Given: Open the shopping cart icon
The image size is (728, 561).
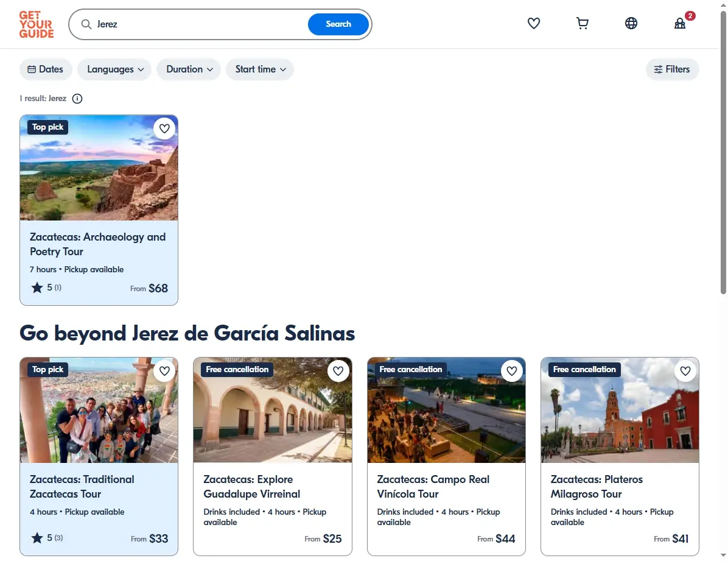Looking at the screenshot, I should (582, 23).
